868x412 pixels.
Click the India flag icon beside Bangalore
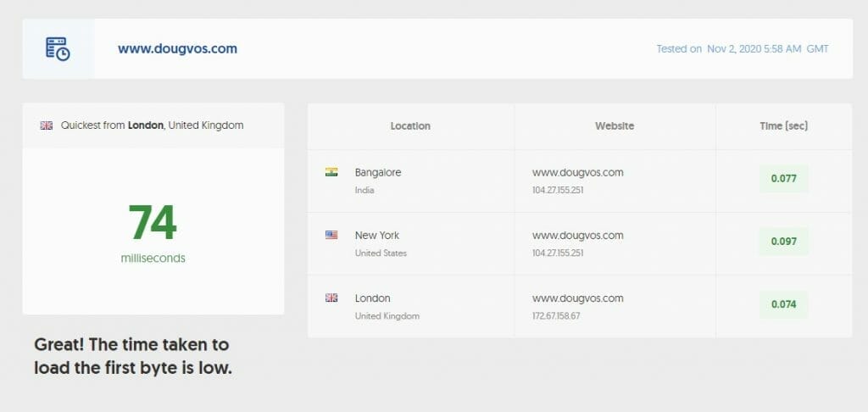pos(331,172)
